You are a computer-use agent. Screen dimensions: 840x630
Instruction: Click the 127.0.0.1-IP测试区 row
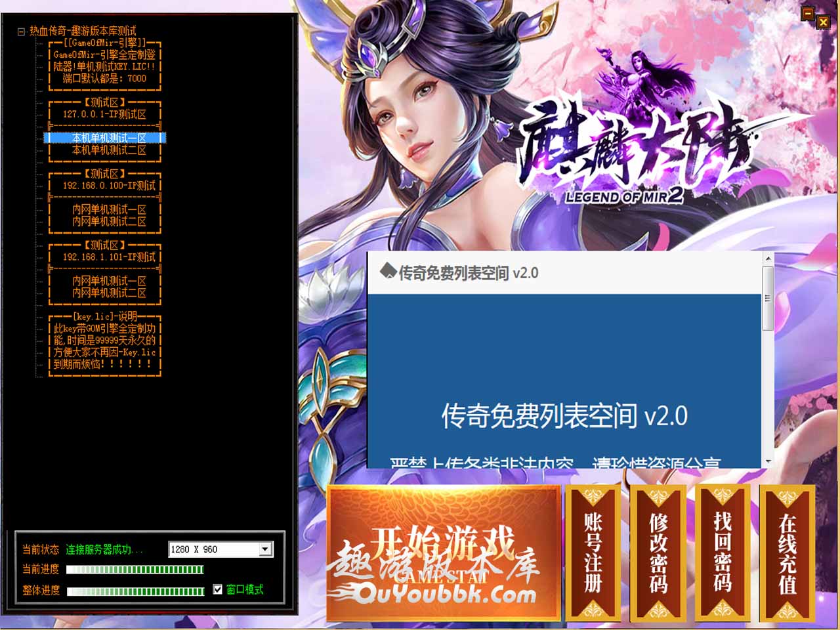pyautogui.click(x=105, y=114)
